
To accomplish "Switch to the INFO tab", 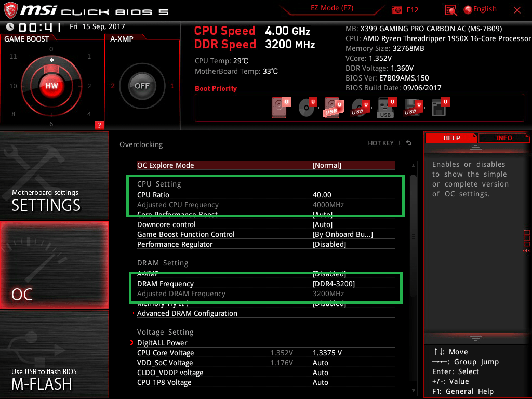I will (504, 138).
